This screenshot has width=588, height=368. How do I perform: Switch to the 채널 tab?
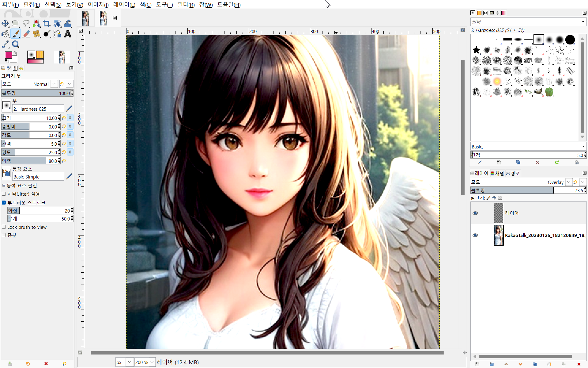click(x=497, y=173)
